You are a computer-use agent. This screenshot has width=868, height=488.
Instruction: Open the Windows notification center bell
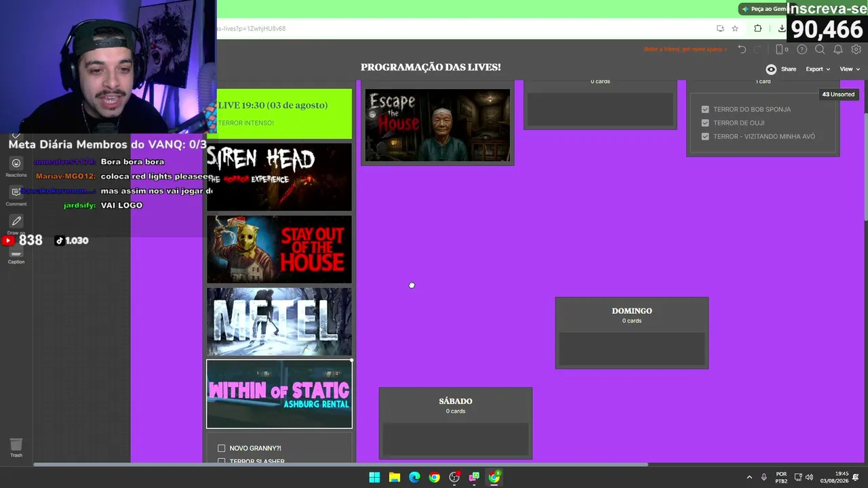[856, 477]
